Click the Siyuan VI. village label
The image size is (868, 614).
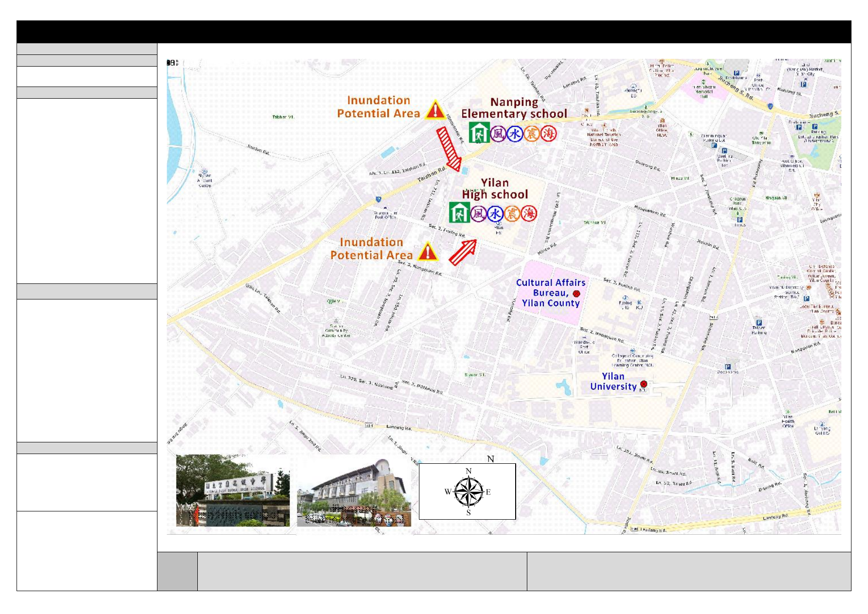[x=475, y=375]
